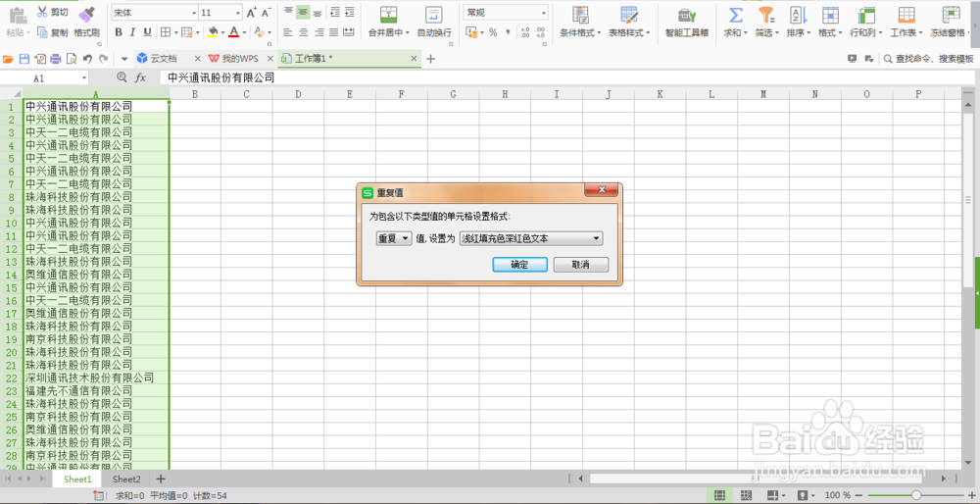Center text horizontally in cells
The image size is (980, 504).
pyautogui.click(x=304, y=32)
